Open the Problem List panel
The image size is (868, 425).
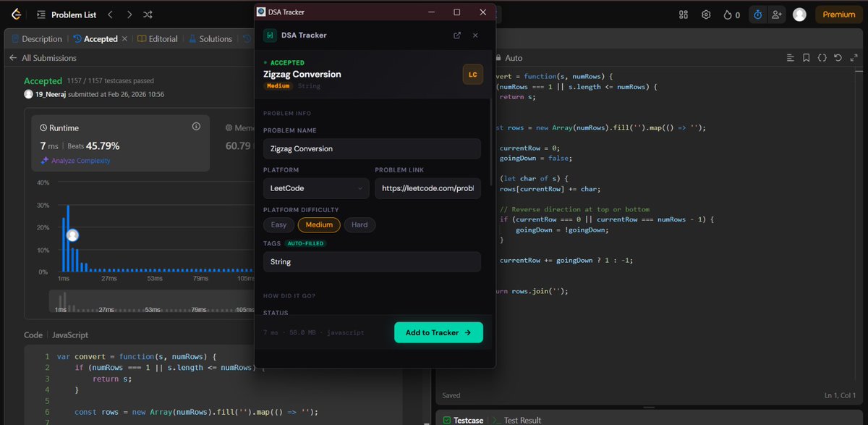(x=67, y=14)
